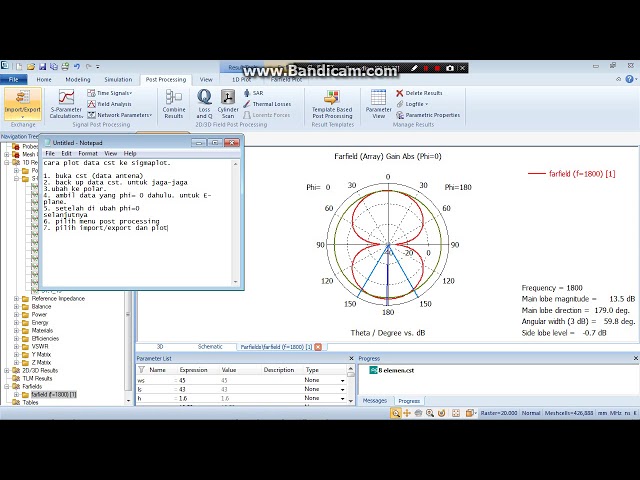640x480 pixels.
Task: Collapse the Farfields node
Action: pos(7,387)
